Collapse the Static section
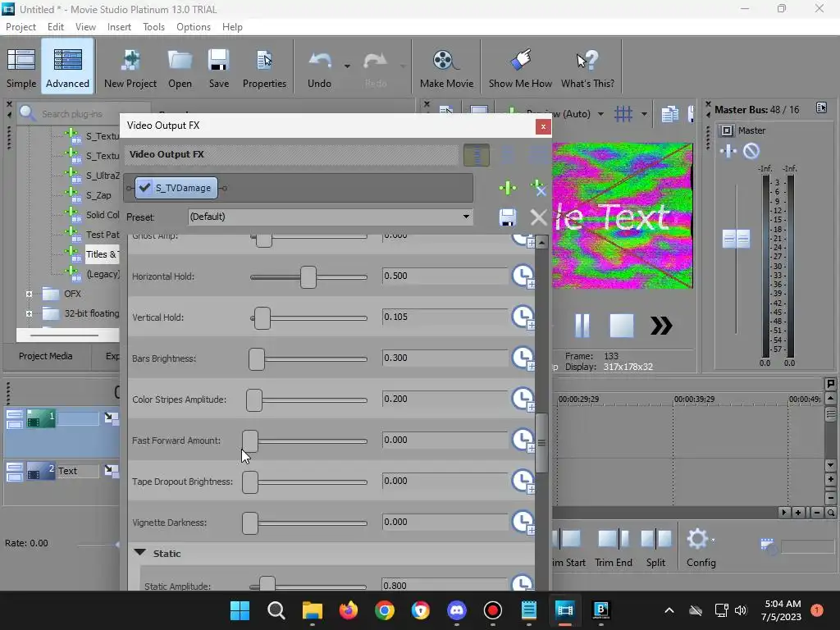The image size is (840, 630). (x=139, y=553)
